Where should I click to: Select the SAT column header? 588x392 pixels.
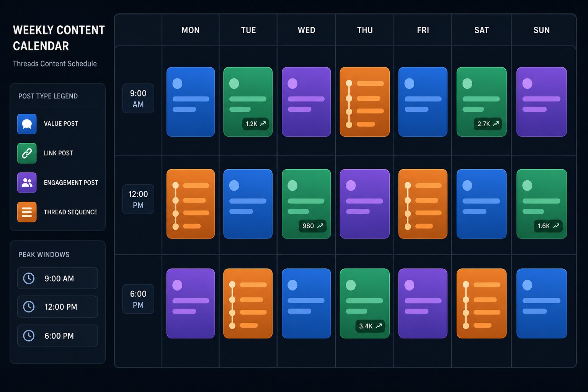[482, 30]
